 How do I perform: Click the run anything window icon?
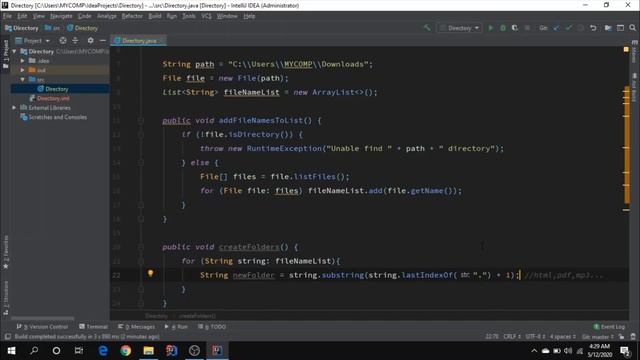(620, 28)
